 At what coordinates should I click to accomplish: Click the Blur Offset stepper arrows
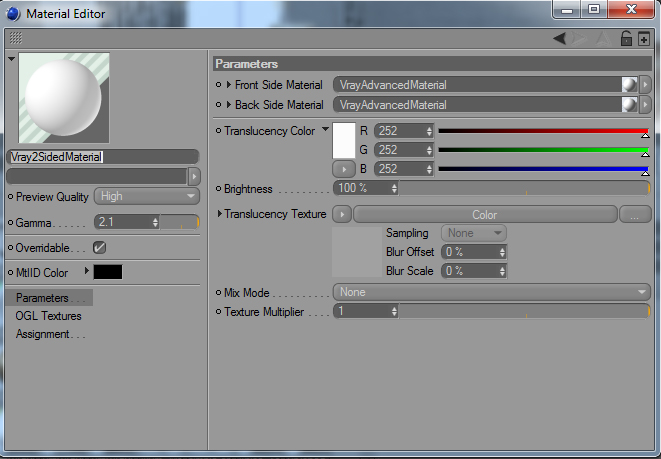tap(502, 252)
